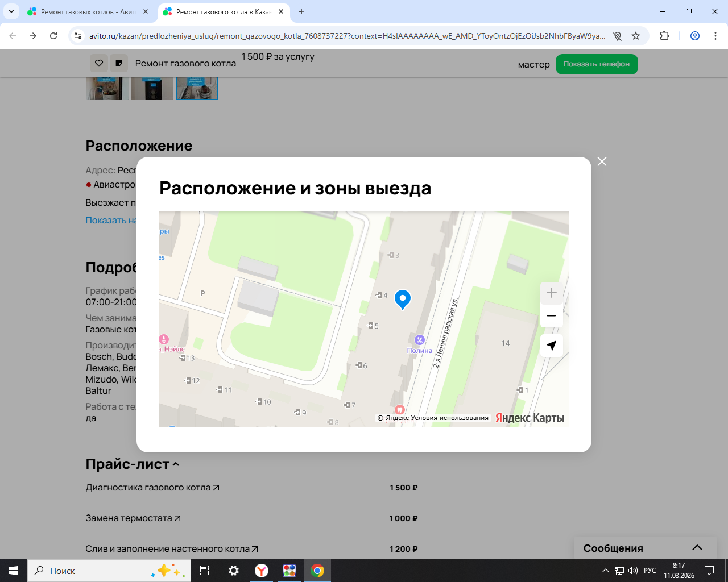728x582 pixels.
Task: Zoom in on the Yandex map
Action: pyautogui.click(x=551, y=293)
